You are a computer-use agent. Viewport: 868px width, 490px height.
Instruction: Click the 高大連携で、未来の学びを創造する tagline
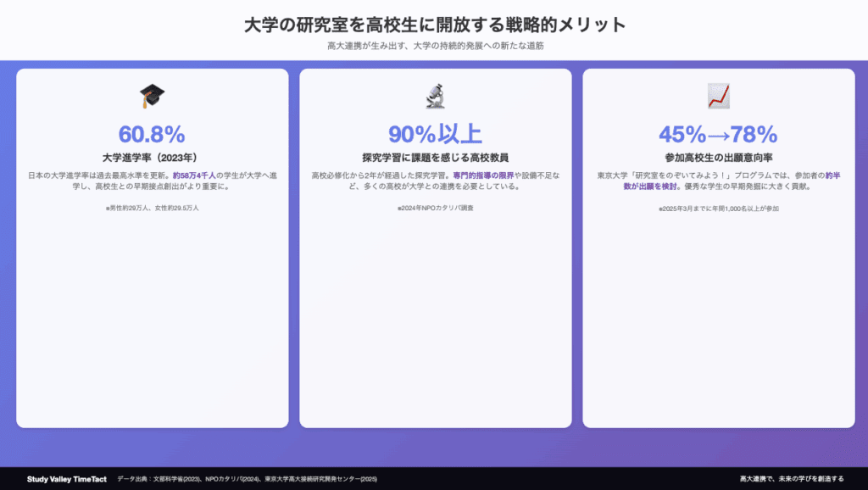pos(791,479)
